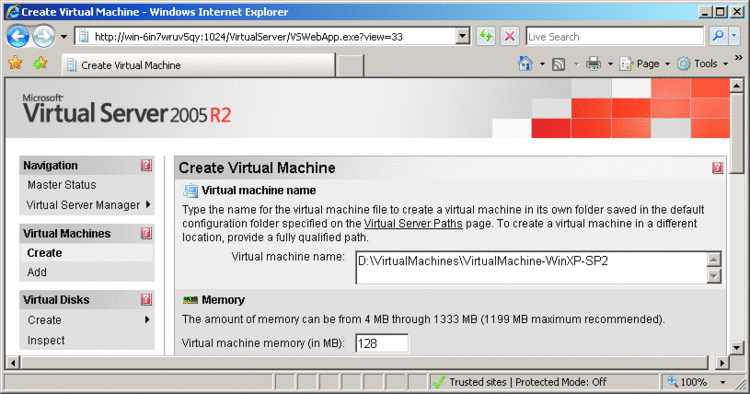Open Inspect under Virtual Disks

46,340
